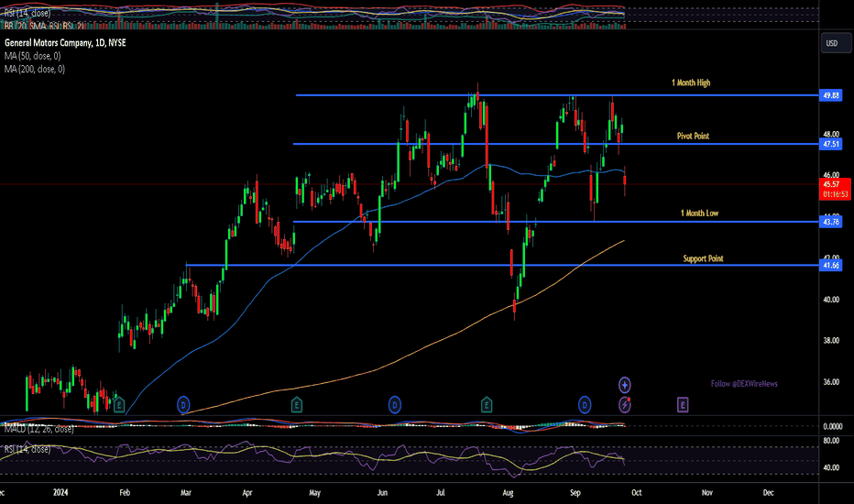This screenshot has height=504, width=854.
Task: Click the 38.00 price axis value
Action: [831, 341]
